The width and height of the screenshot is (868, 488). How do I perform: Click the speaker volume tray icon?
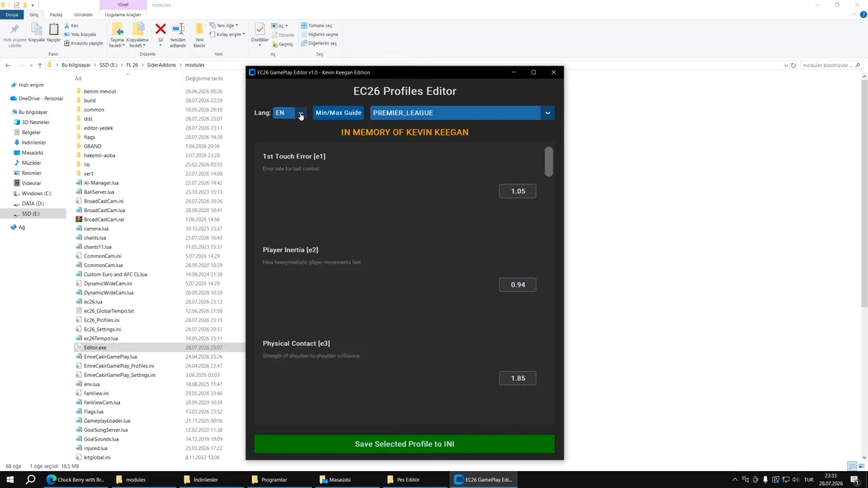click(x=795, y=480)
